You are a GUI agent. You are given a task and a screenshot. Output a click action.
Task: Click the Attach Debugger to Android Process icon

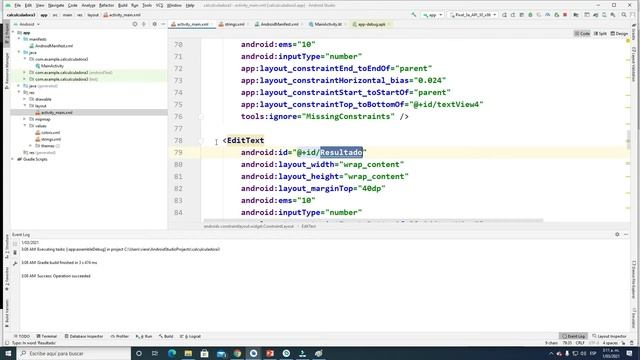tap(556, 15)
